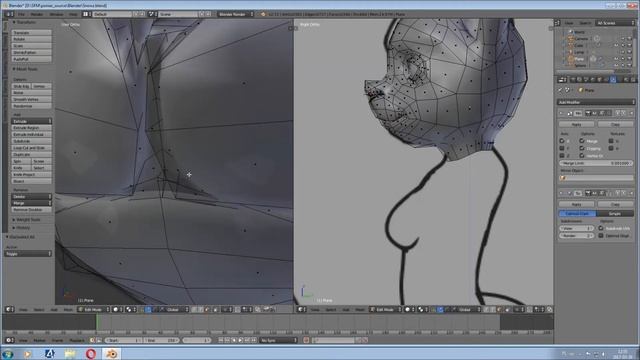Select the Camera object in the outliner

(581, 39)
